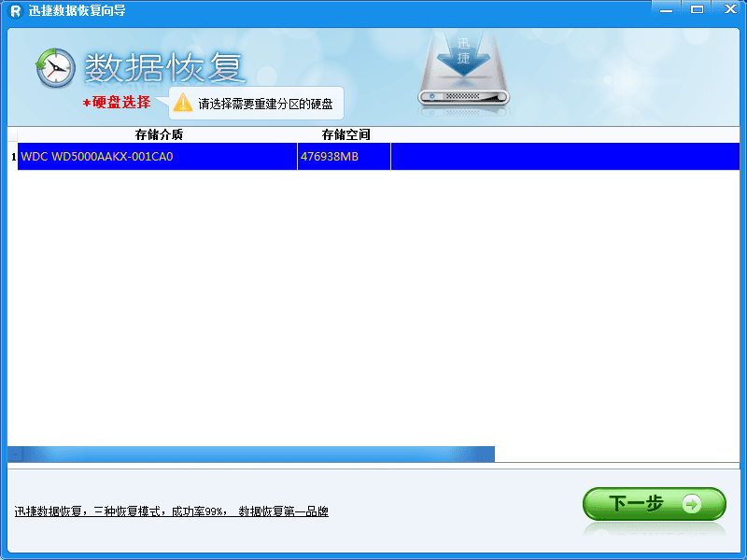Close the 迅捷数据恢复向导 window
Viewport: 747px width, 560px height.
[726, 8]
